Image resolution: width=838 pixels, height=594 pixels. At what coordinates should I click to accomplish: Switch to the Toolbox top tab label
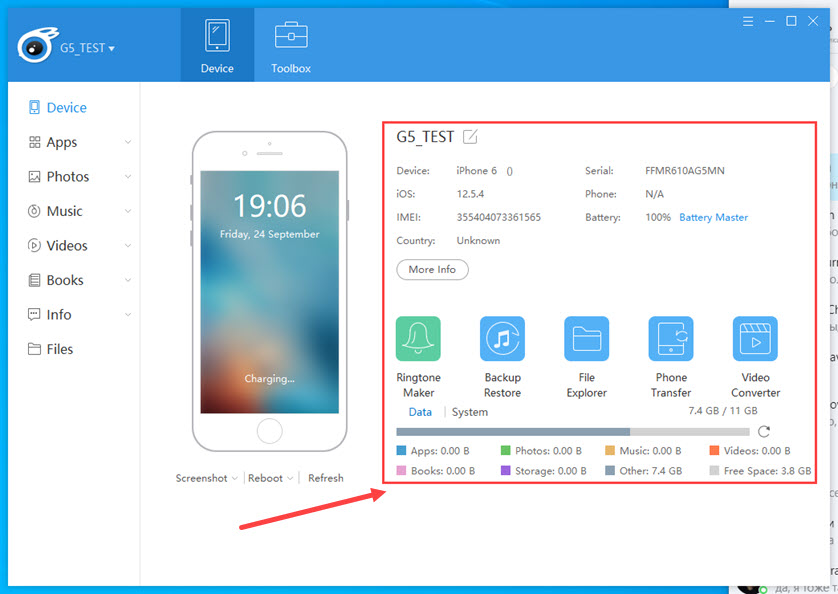[291, 68]
